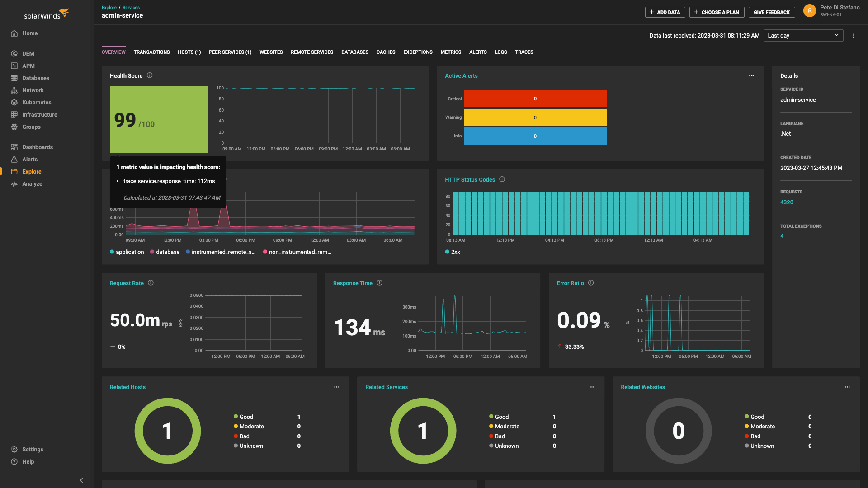868x488 pixels.
Task: Switch to the Transactions tab
Action: coord(151,52)
